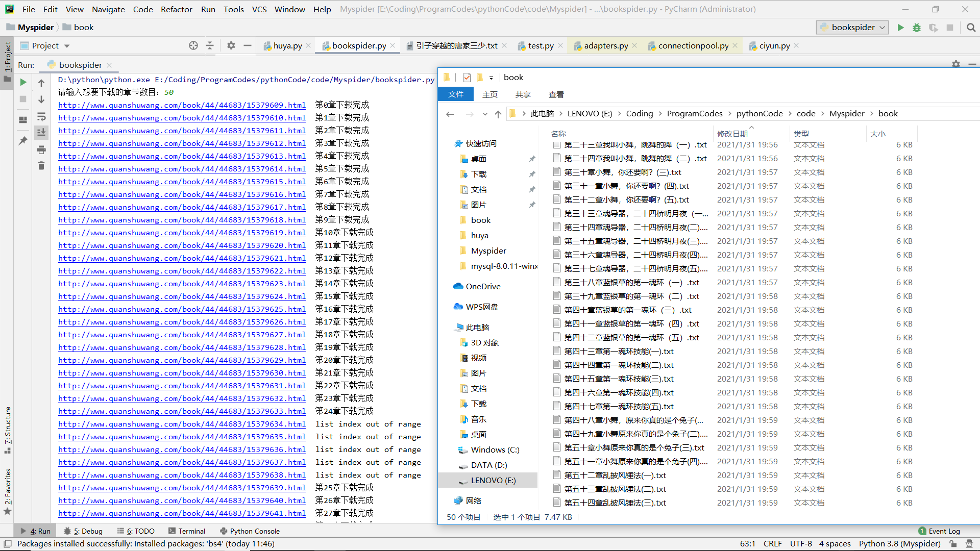Open the Refactor menu
This screenshot has height=551, width=980.
pos(176,9)
